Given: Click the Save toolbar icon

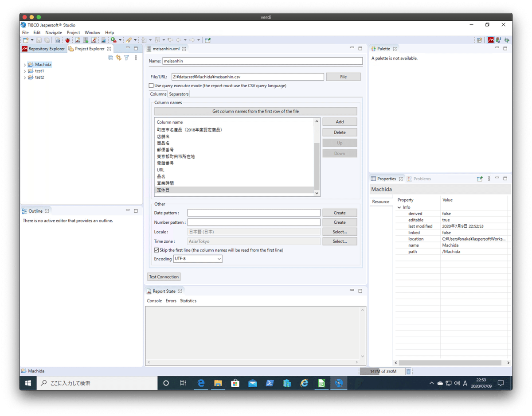Looking at the screenshot, I should pos(39,40).
